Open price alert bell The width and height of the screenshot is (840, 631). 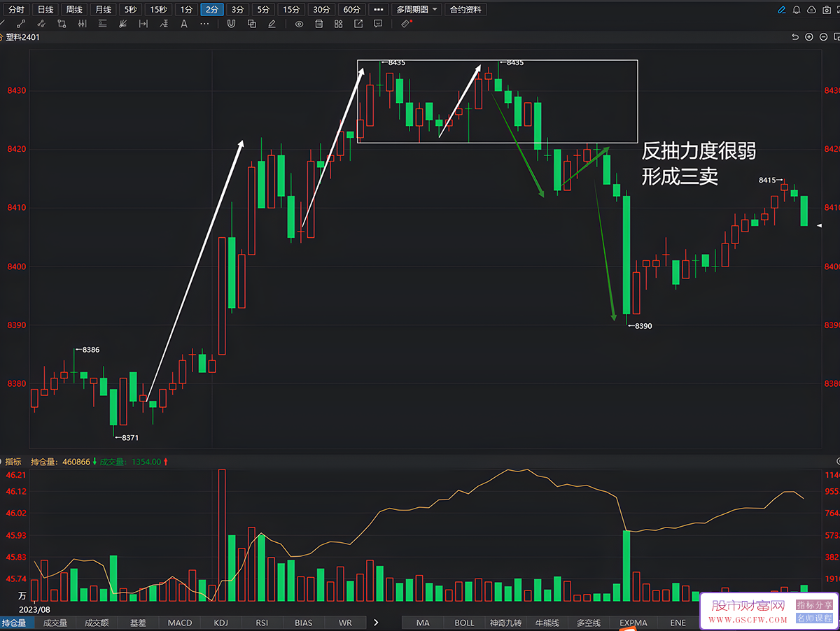(x=797, y=10)
